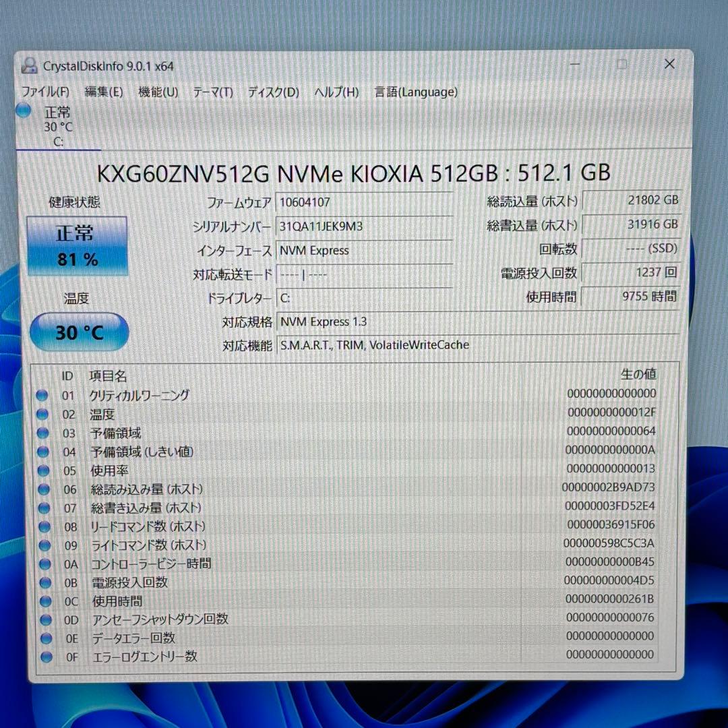728x728 pixels.
Task: Click the status dot for 0C 使用時間
Action: point(46,601)
